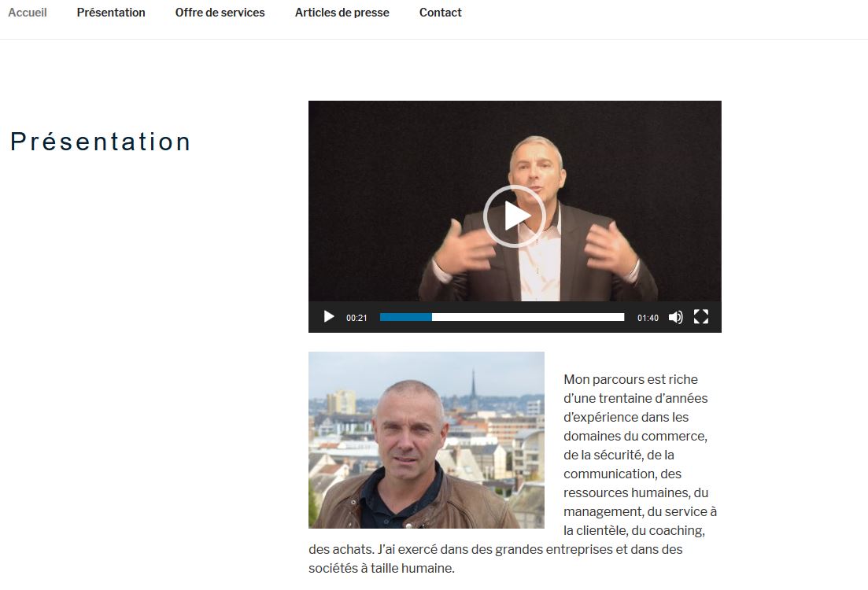
Task: Open the Contact page link
Action: coord(440,12)
